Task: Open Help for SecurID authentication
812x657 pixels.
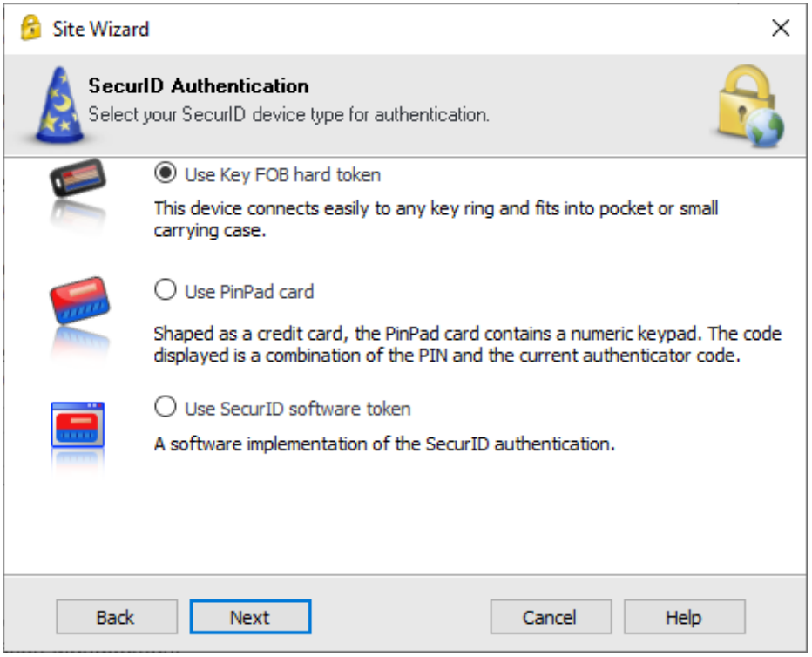Action: pyautogui.click(x=684, y=617)
